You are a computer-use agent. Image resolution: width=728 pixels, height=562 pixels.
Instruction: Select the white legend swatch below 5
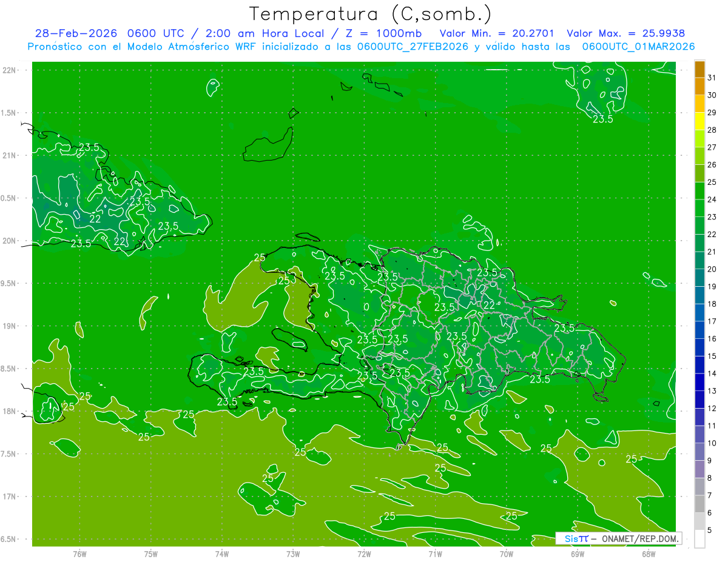point(699,539)
